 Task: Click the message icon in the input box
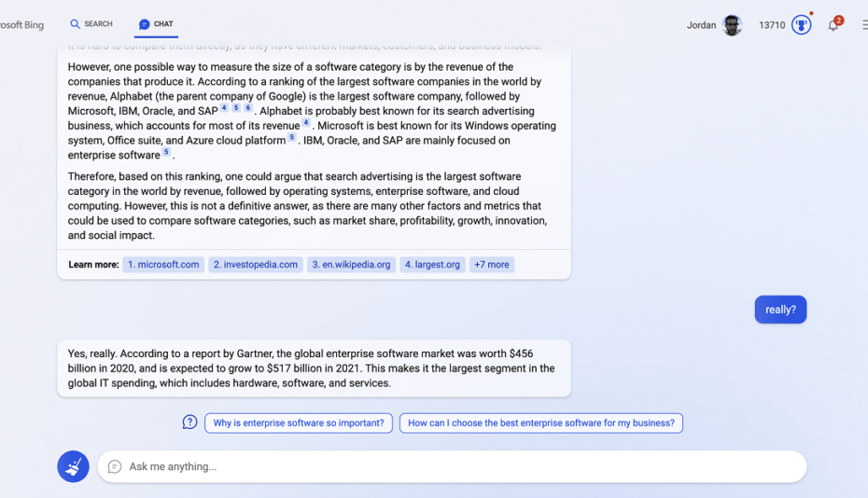point(115,467)
